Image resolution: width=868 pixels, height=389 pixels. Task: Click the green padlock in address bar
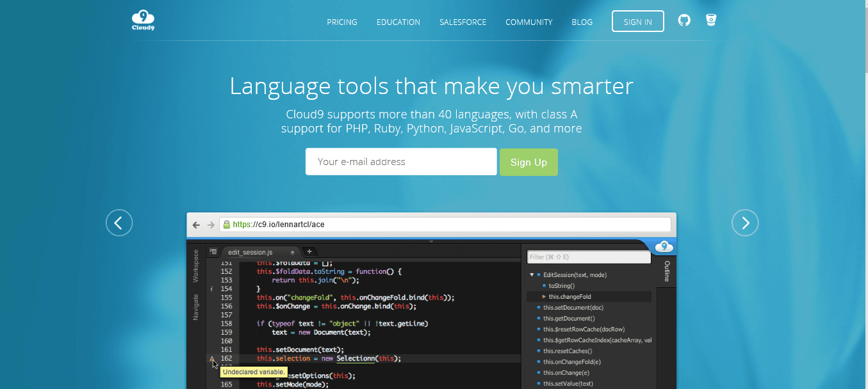pyautogui.click(x=227, y=225)
